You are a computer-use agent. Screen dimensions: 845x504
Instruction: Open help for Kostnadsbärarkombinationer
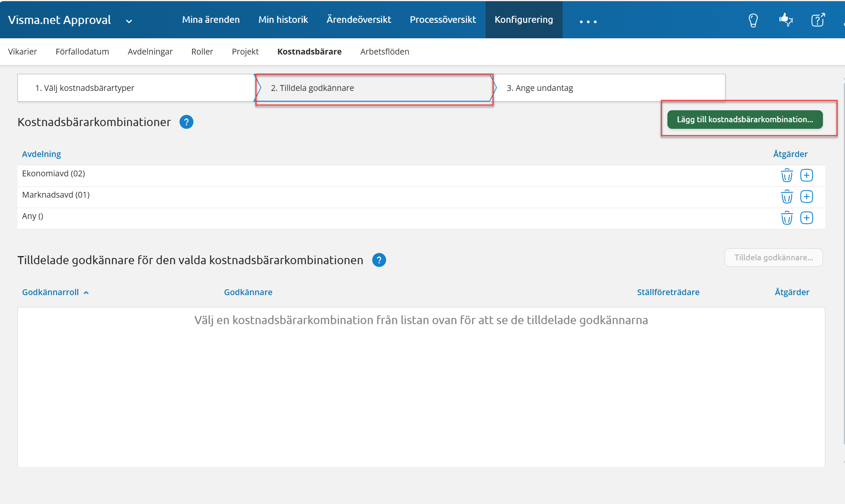(x=186, y=122)
